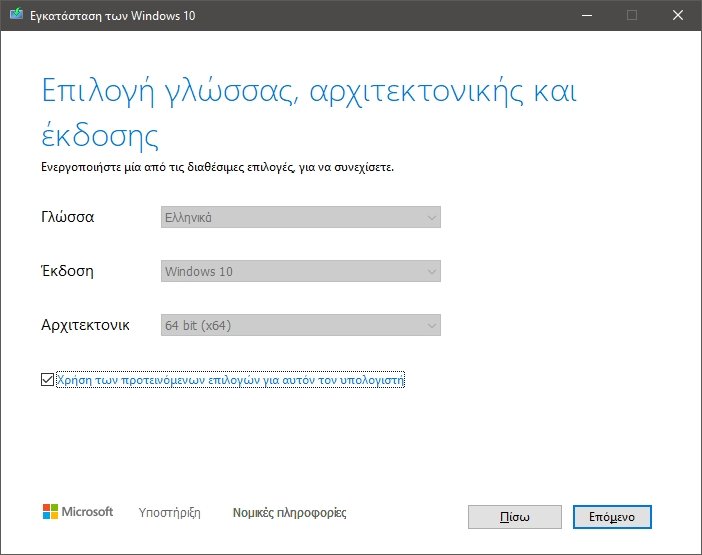The width and height of the screenshot is (702, 555).
Task: Open the Γλώσσα dropdown showing Ελληνικά
Action: coord(301,217)
